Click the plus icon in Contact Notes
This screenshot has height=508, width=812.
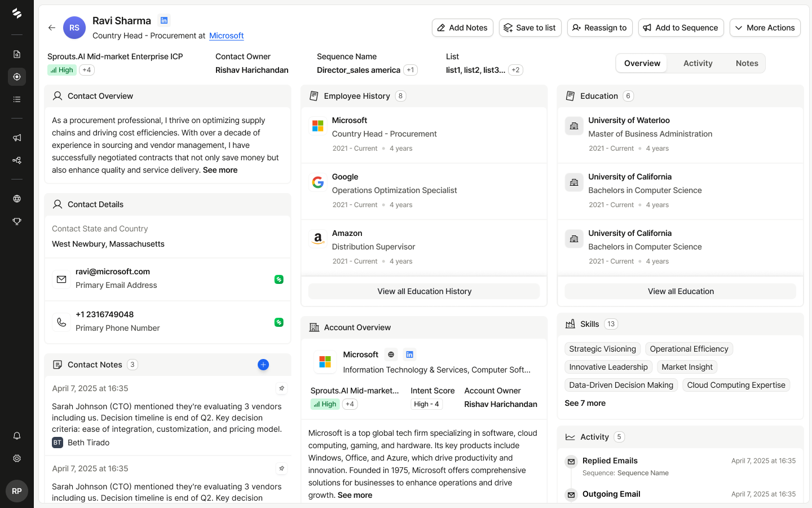(263, 365)
